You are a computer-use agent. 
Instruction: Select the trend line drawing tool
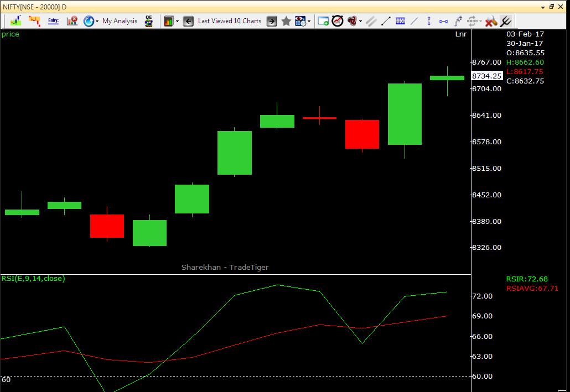point(386,20)
